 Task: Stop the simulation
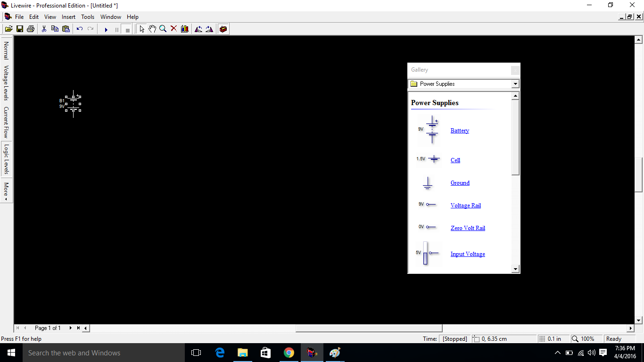pos(127,30)
